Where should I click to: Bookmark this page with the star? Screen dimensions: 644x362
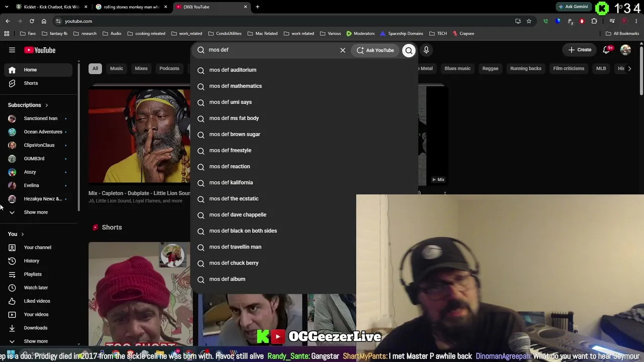[x=529, y=21]
